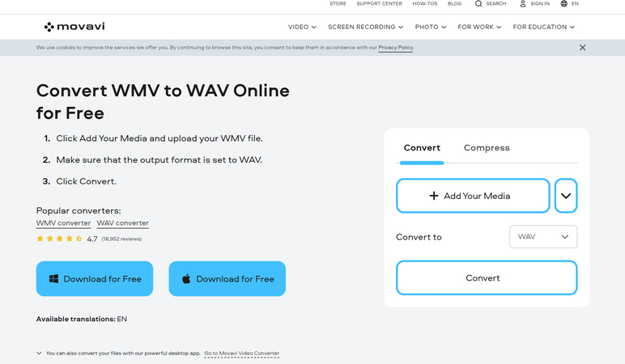Click the Convert WMV to WAV heading

[163, 102]
